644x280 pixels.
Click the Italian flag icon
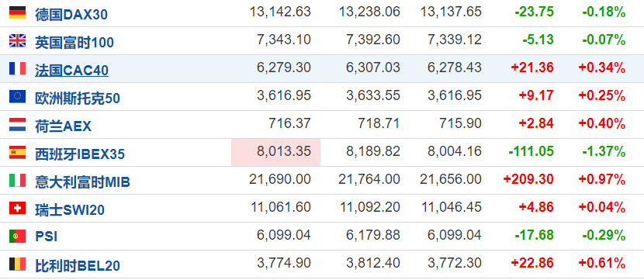tap(17, 181)
